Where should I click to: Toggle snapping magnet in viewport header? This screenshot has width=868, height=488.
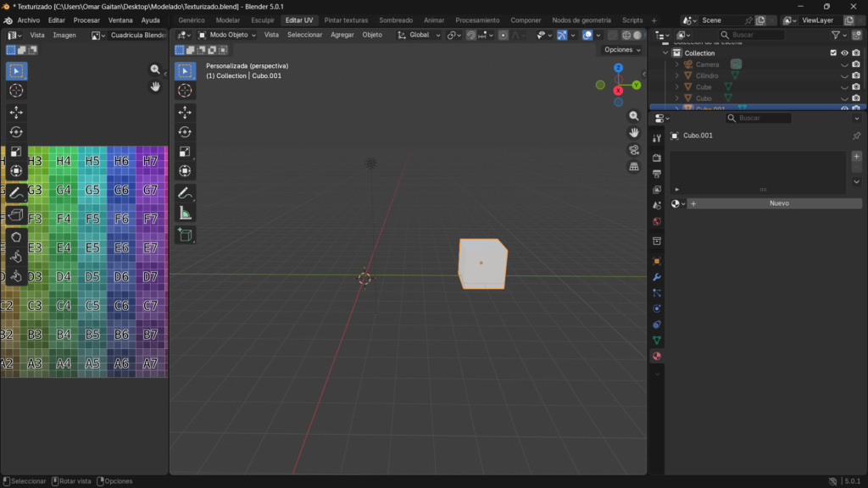[471, 35]
